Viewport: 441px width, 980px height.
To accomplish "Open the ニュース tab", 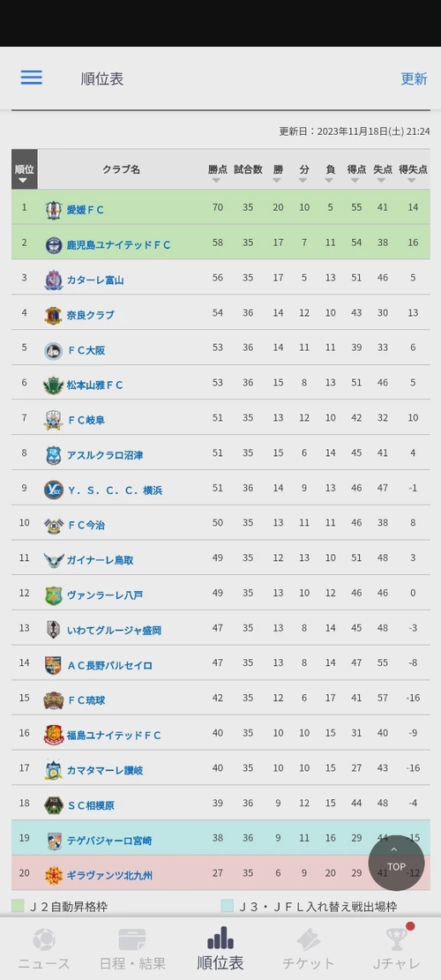I will point(44,949).
